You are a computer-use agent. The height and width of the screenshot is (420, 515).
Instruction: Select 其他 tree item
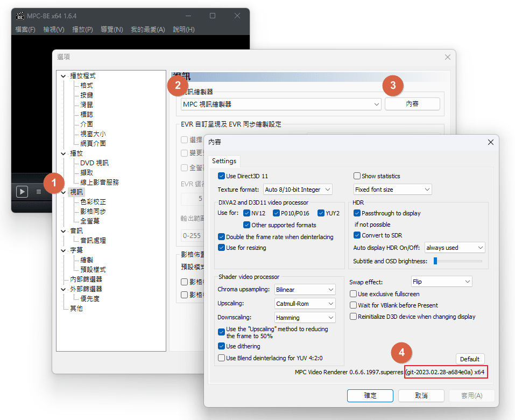76,309
